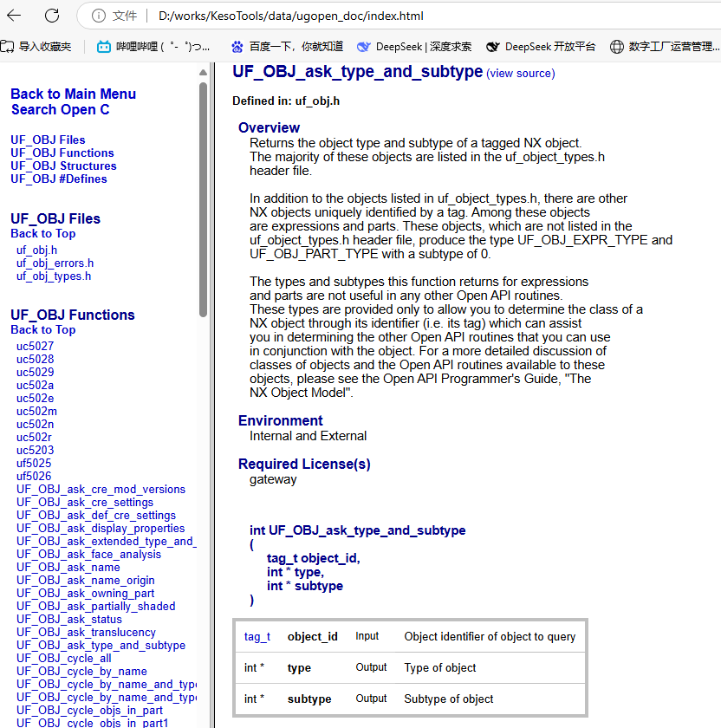The height and width of the screenshot is (728, 721).
Task: Open the DeepSeek 开放平台 bookmark
Action: coord(541,47)
